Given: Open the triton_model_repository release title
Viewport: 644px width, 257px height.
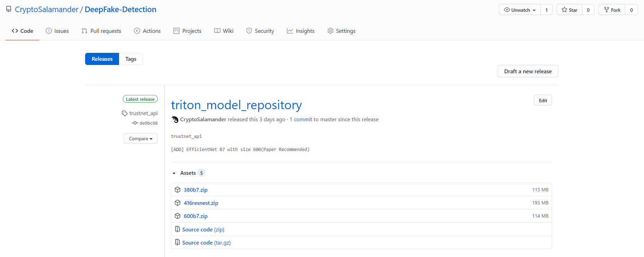Looking at the screenshot, I should 236,105.
